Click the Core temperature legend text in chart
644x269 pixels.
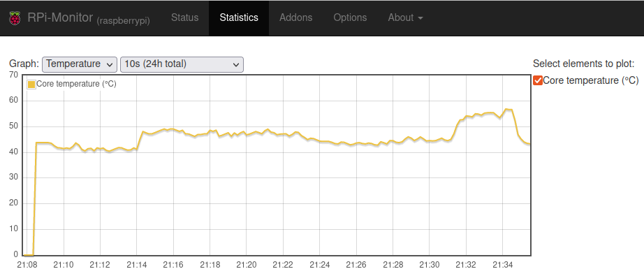click(76, 84)
